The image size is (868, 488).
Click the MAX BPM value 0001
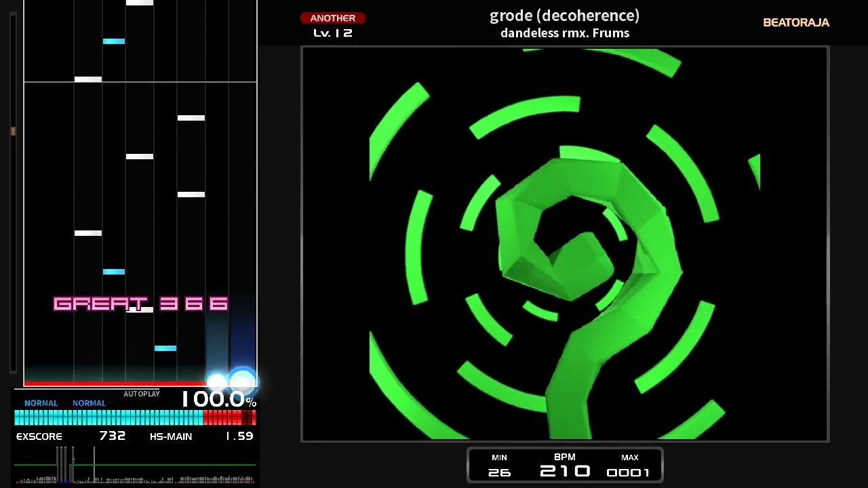[629, 472]
